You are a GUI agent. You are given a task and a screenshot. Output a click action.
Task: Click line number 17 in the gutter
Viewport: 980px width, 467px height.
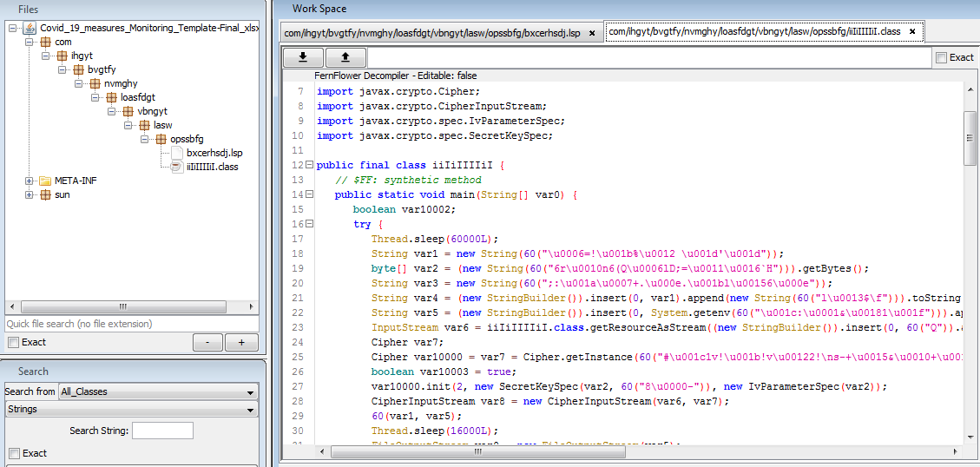coord(297,239)
